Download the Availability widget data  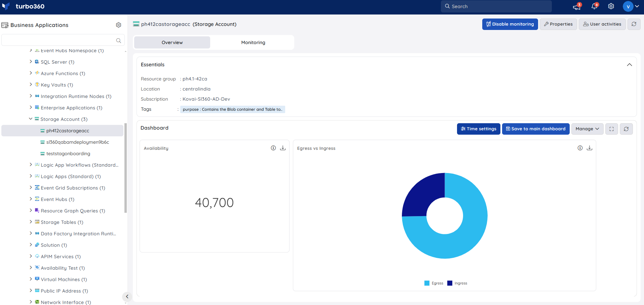(283, 148)
